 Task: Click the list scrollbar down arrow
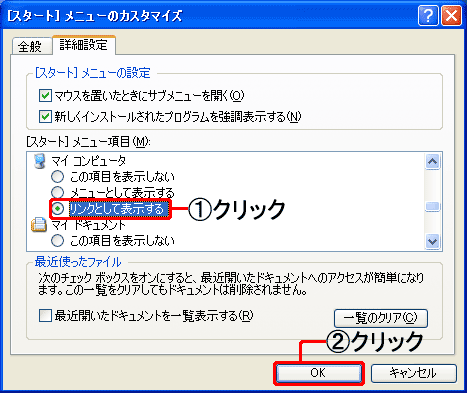coord(433,241)
